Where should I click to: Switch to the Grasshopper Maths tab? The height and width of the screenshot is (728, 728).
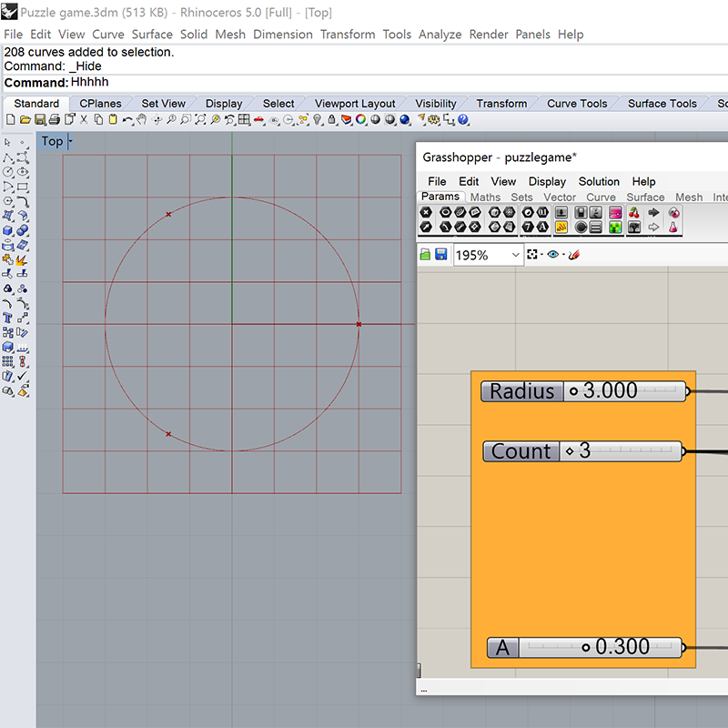[x=485, y=197]
